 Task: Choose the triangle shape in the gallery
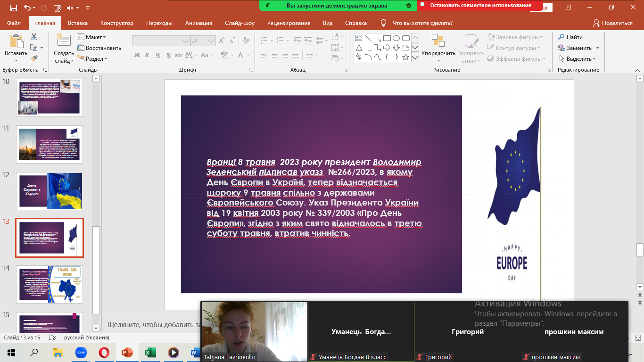coord(358,48)
